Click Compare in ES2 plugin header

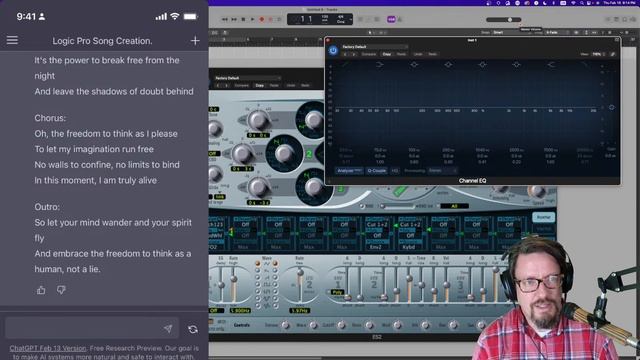242,85
